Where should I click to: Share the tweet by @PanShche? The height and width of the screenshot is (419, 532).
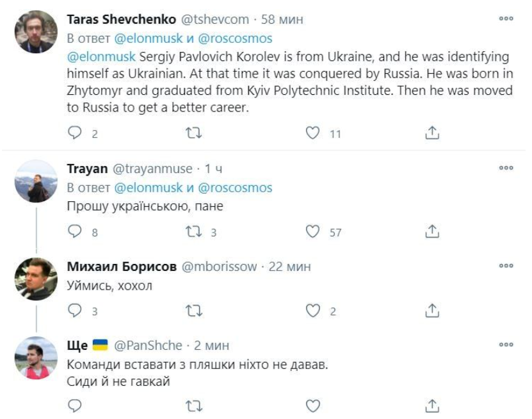(432, 406)
